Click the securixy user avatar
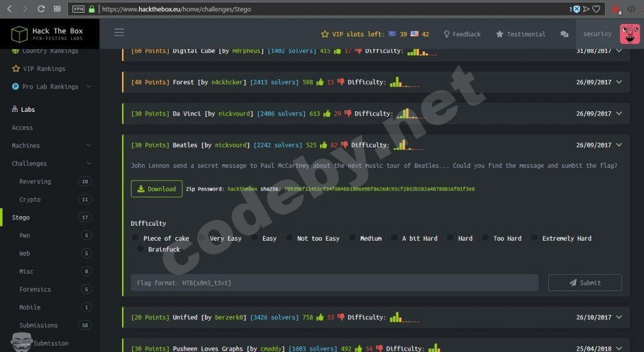644x352 pixels. pos(630,34)
